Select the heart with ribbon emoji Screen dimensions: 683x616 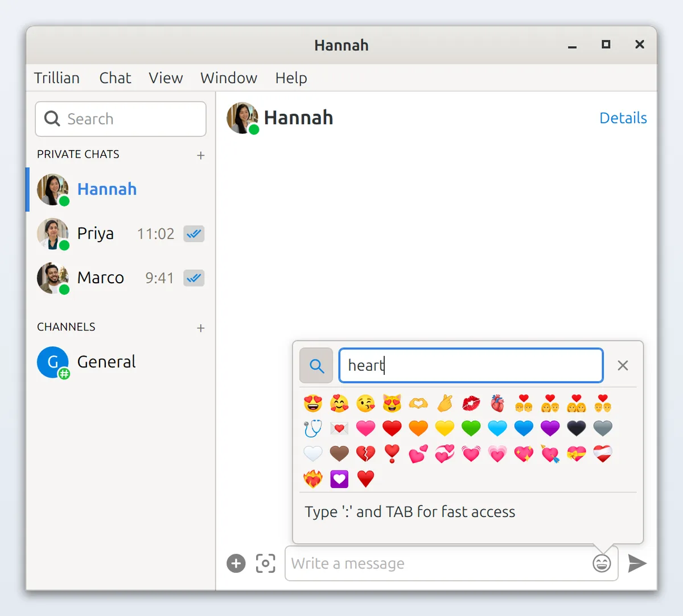[x=577, y=453]
